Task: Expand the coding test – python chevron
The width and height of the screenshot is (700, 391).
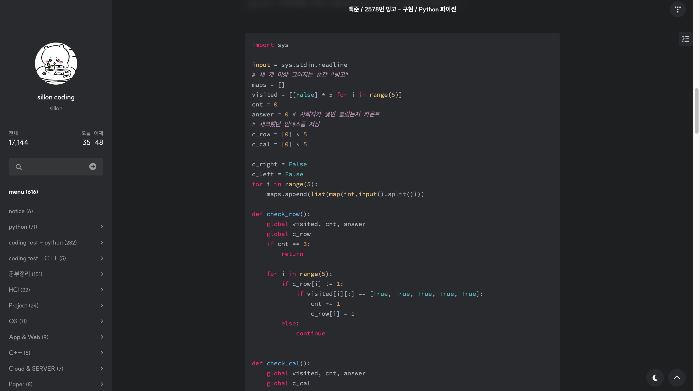Action: 102,243
